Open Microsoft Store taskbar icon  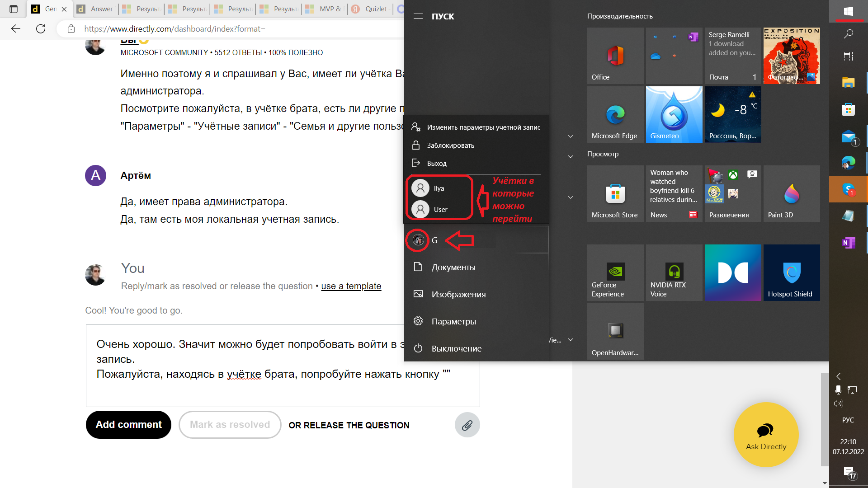(849, 109)
